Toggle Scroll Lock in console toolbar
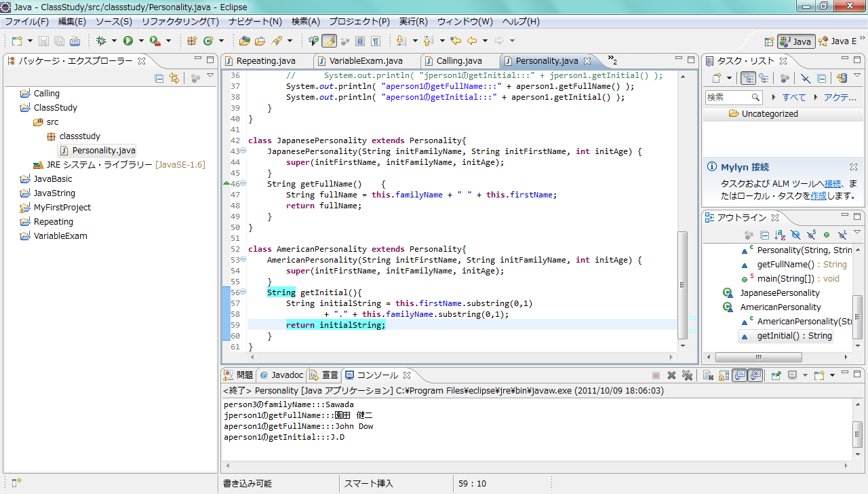 coord(724,375)
